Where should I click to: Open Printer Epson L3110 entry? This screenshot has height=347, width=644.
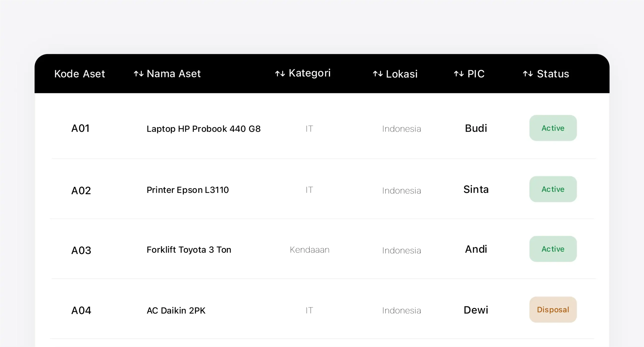coord(188,190)
